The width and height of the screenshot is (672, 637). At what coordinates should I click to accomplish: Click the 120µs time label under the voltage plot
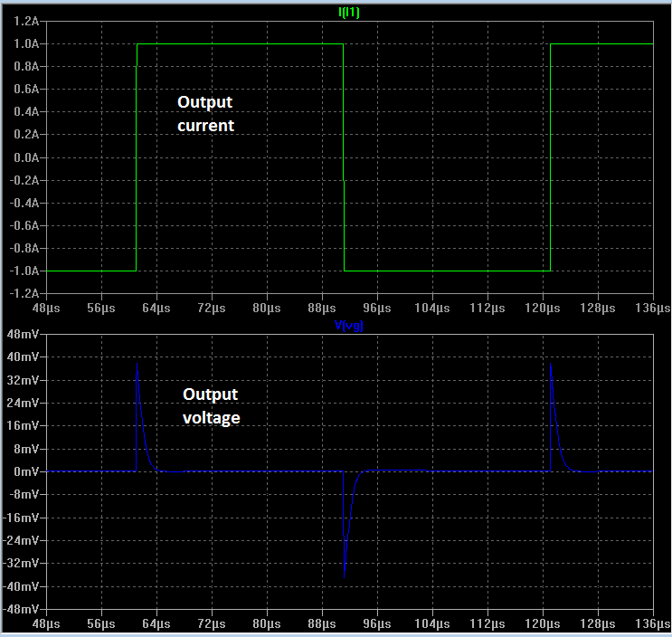(543, 623)
